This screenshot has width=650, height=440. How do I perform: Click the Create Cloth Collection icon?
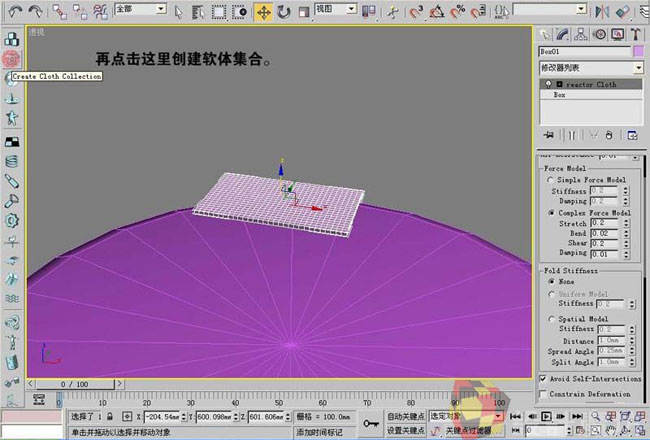coord(12,59)
